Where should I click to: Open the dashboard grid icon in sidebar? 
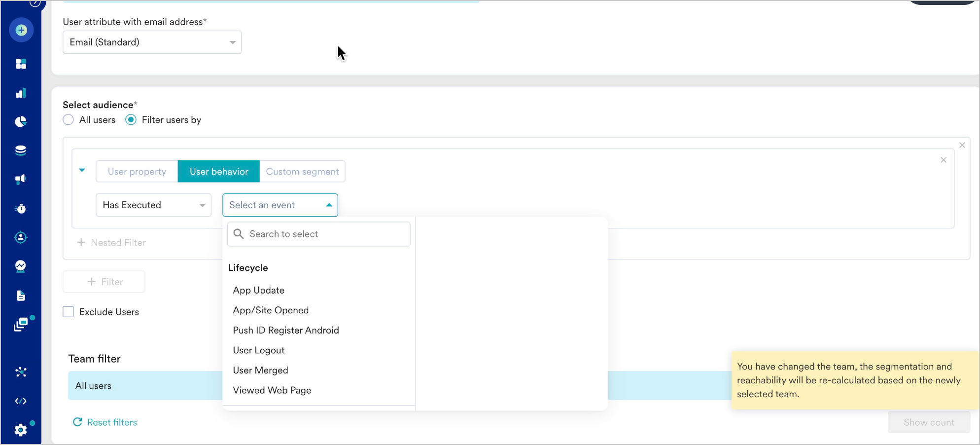click(21, 64)
